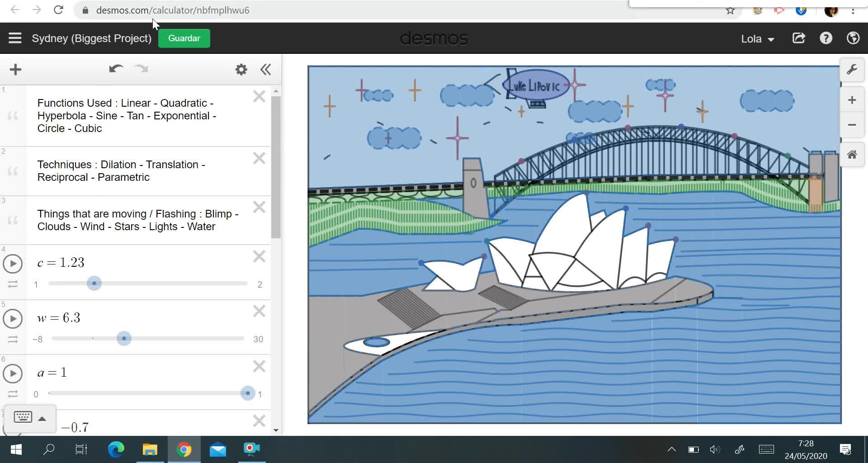This screenshot has width=868, height=463.
Task: Expand the Lola account dropdown
Action: coord(757,39)
